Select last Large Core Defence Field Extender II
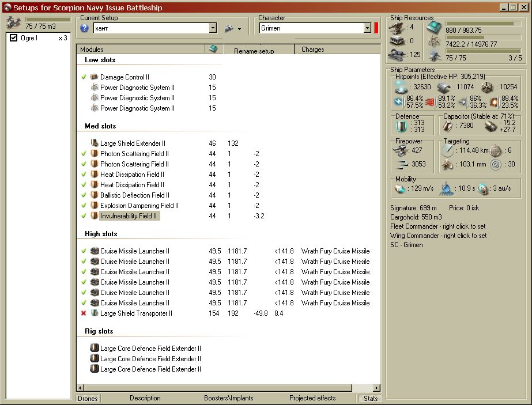532x405 pixels. click(x=150, y=369)
